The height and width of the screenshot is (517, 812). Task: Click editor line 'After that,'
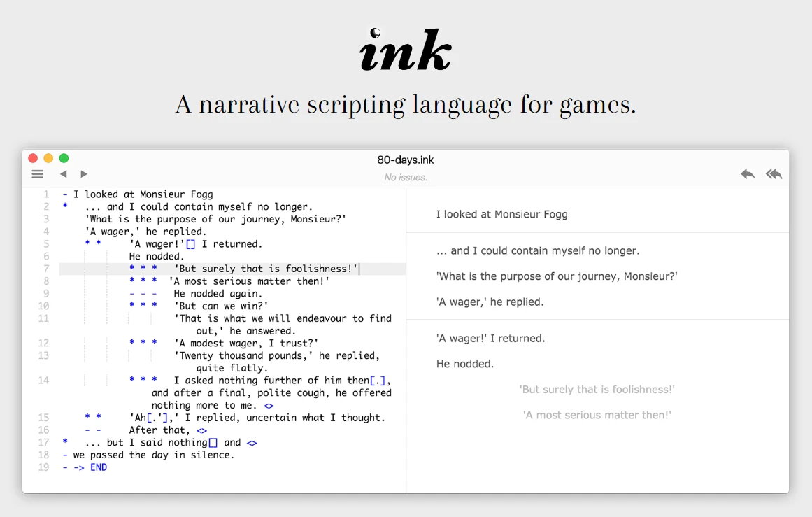click(x=159, y=430)
